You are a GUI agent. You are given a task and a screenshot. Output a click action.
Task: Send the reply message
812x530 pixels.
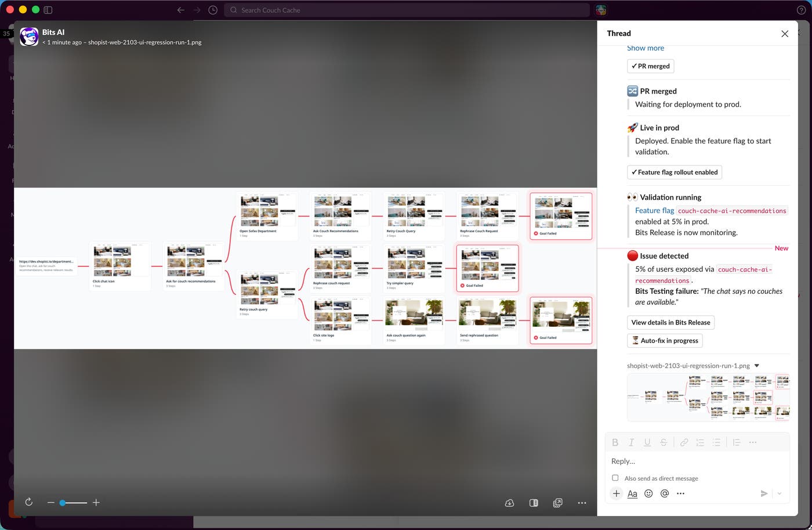pos(764,493)
